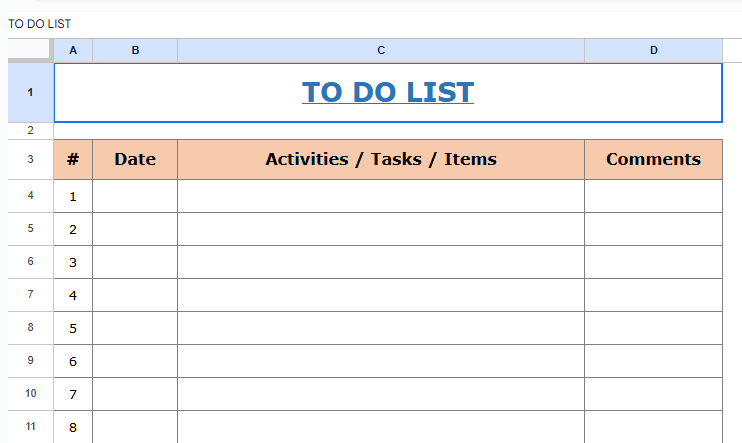
Task: Select column C header
Action: coord(381,50)
